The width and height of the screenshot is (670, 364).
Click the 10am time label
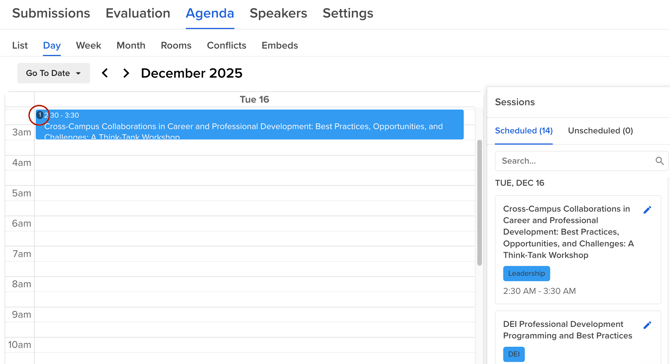(20, 345)
